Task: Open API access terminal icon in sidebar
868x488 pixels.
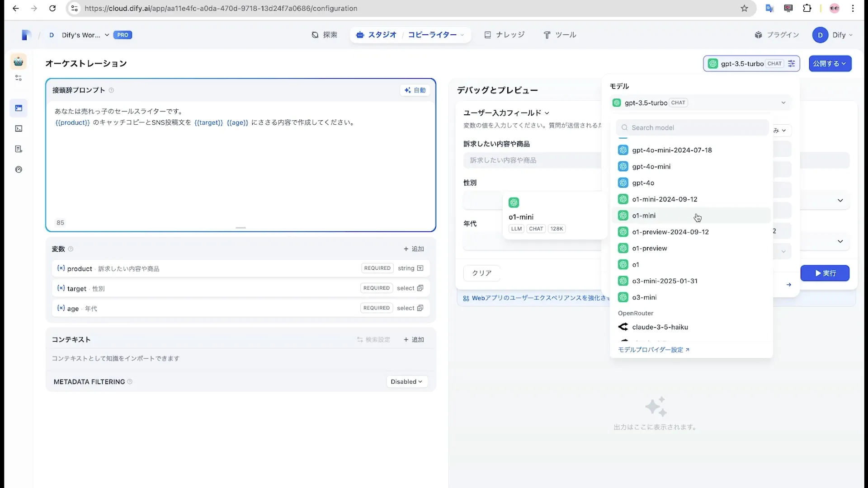Action: click(x=19, y=129)
